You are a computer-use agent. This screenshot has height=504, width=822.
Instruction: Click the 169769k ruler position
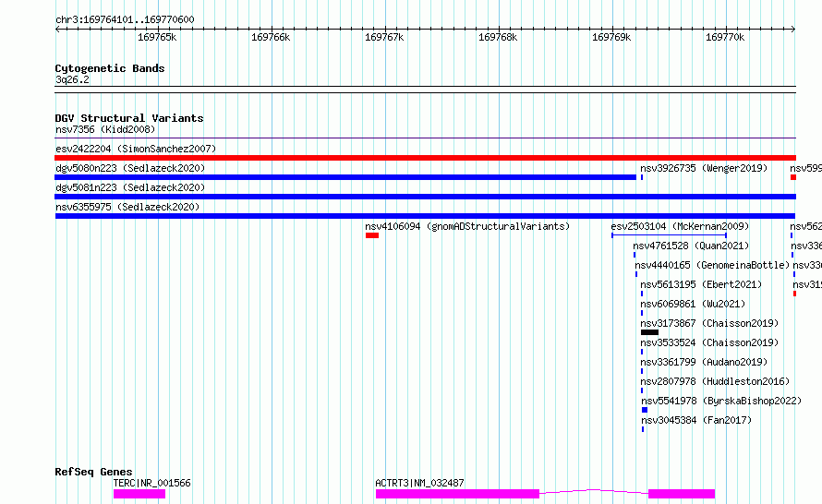(x=611, y=37)
